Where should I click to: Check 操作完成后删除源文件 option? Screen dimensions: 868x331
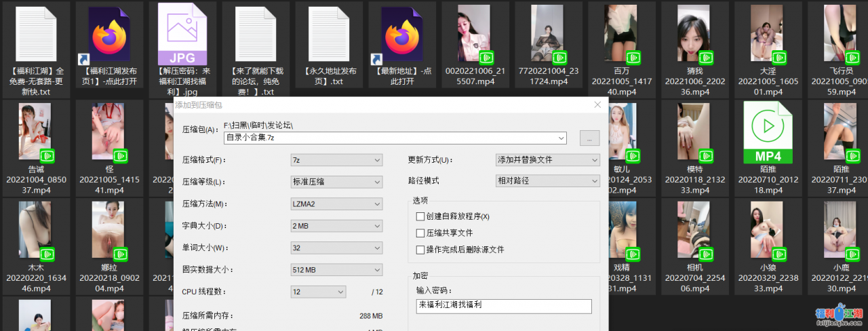point(420,250)
